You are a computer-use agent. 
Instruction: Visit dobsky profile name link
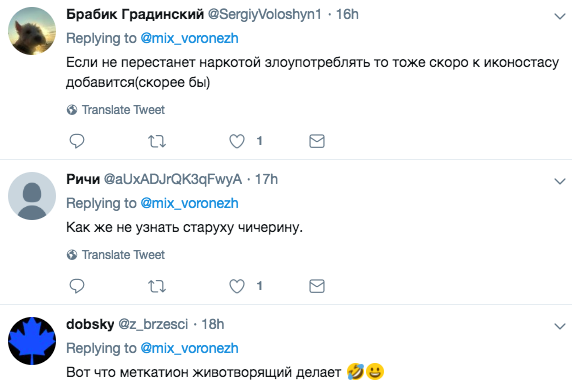click(x=90, y=324)
